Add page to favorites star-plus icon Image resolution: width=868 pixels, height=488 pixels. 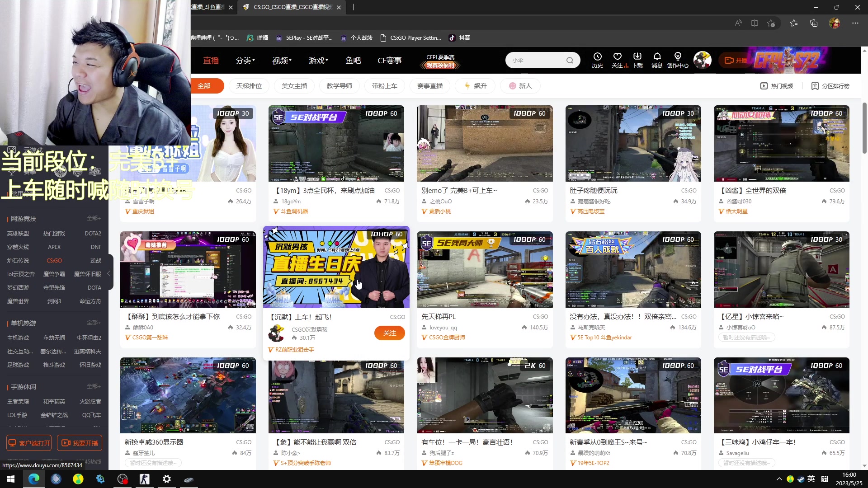pos(771,23)
